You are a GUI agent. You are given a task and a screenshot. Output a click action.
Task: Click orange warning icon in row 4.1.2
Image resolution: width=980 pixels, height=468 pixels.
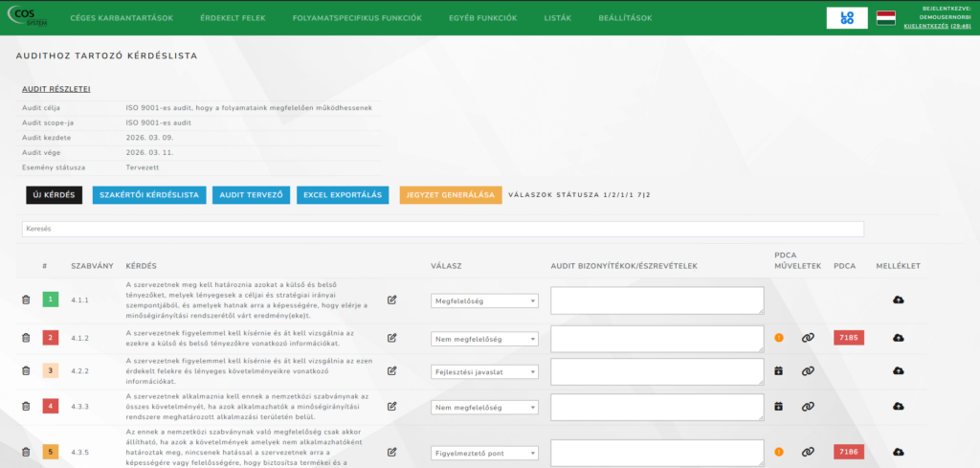tap(779, 338)
